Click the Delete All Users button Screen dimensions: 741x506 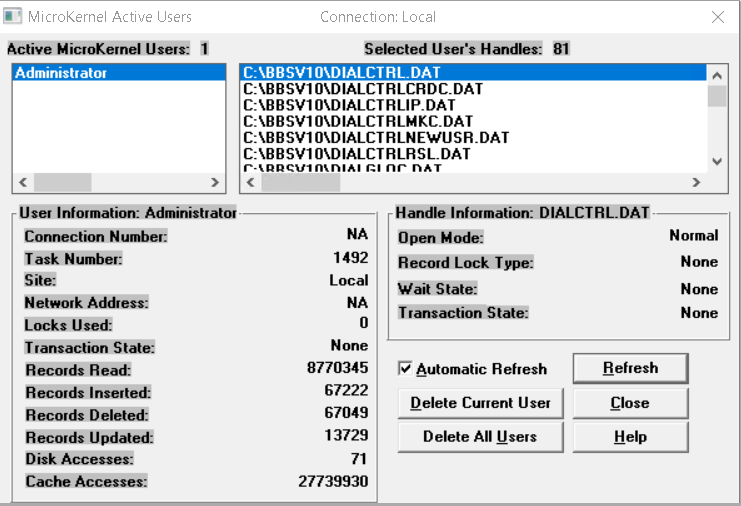point(480,437)
